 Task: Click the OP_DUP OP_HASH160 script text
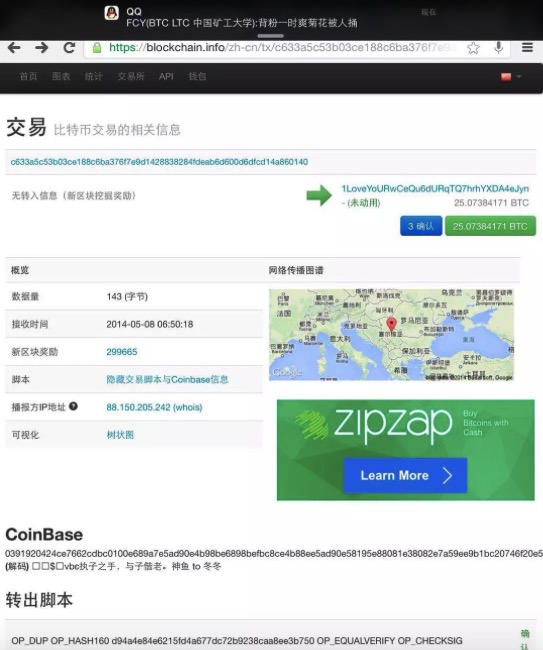237,640
